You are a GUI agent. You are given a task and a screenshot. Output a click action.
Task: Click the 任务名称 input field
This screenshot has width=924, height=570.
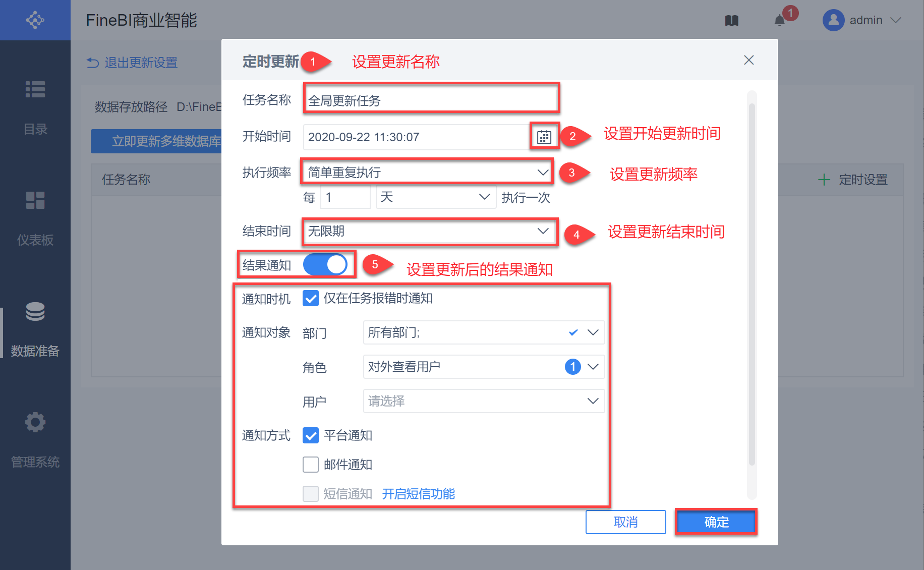431,100
